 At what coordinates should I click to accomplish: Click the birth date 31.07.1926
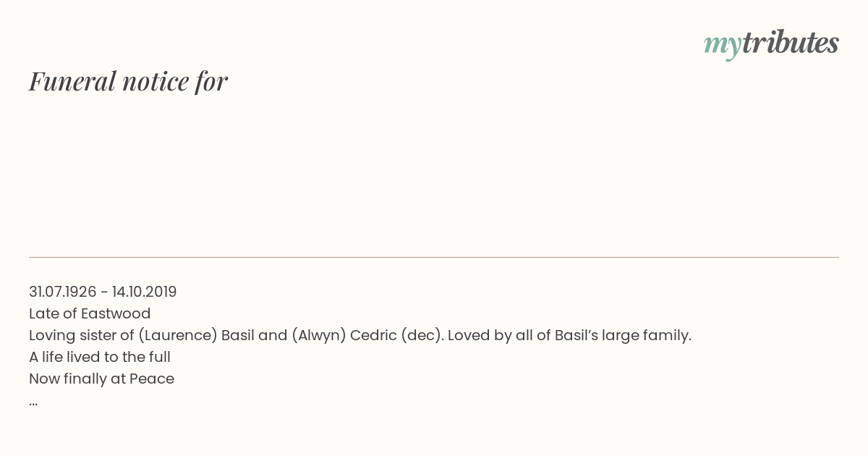(63, 292)
